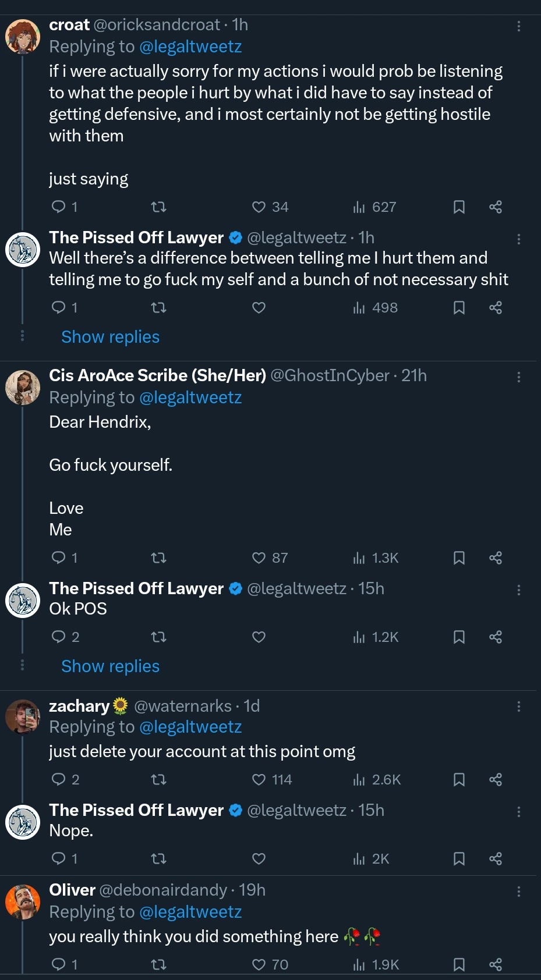Open more options for Cis AroAce Scribe's tweet
The height and width of the screenshot is (980, 541).
[518, 377]
